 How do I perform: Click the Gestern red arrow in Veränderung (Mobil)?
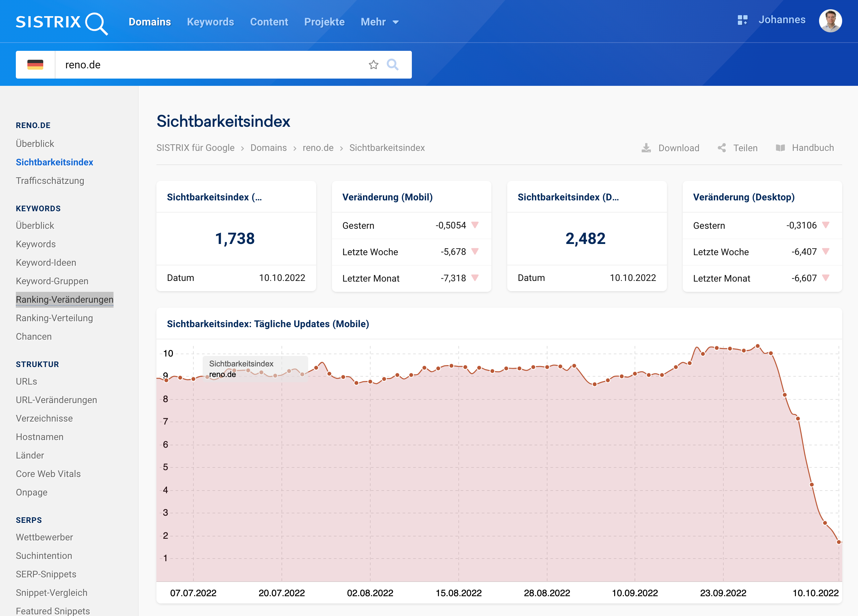pos(475,225)
